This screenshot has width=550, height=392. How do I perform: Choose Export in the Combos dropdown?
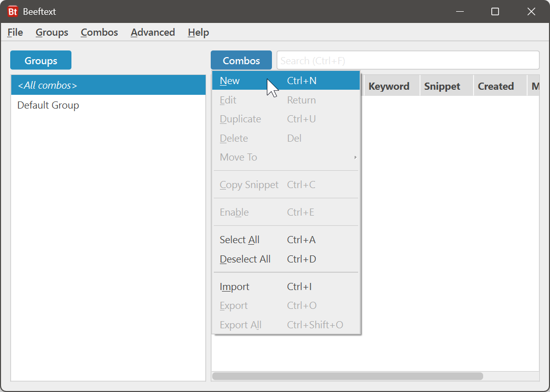click(286, 305)
